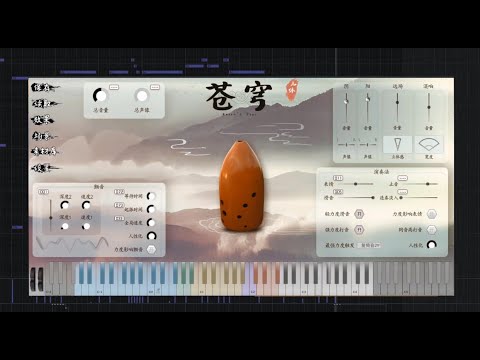Click the 颤音 panel title
Screen dimensions: 480x360
coord(99,187)
